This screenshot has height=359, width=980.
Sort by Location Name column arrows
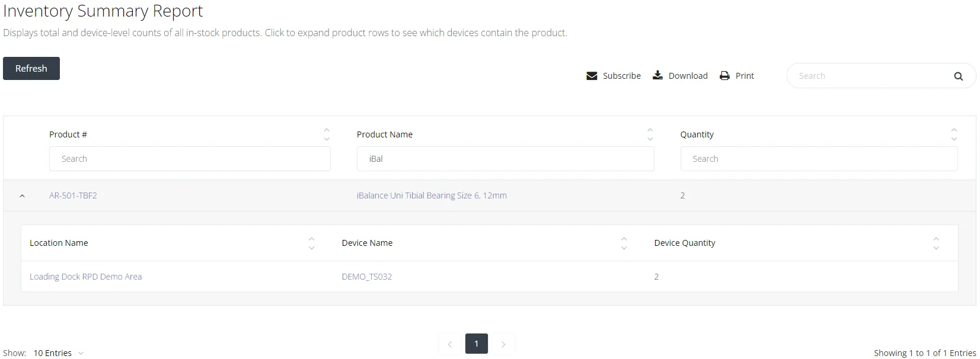click(311, 243)
